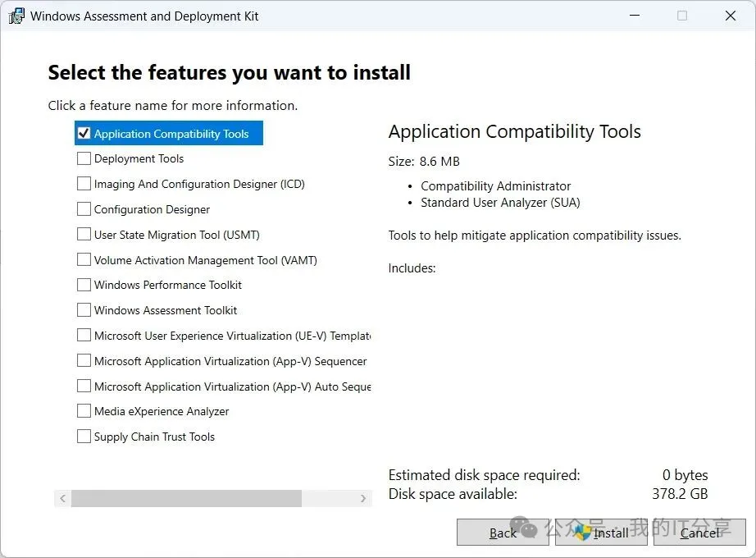Click the Windows ADK installer title bar icon
Screen dimensions: 756x558
click(16, 16)
